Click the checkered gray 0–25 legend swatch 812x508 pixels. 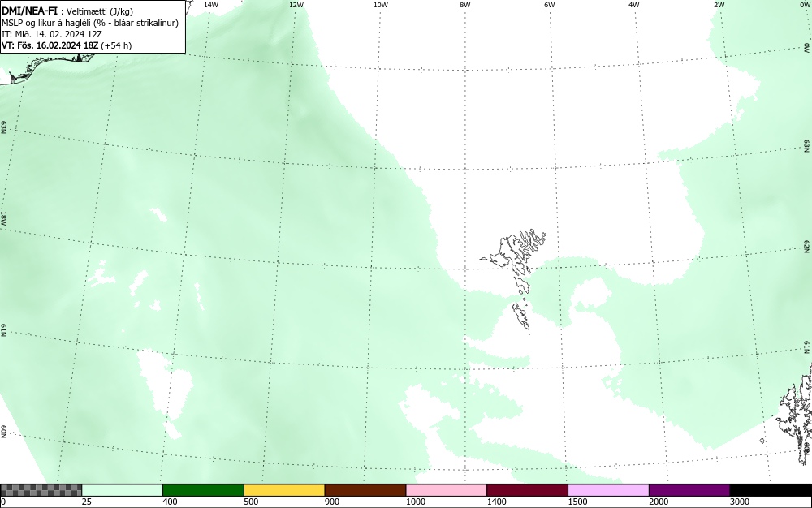click(x=41, y=490)
